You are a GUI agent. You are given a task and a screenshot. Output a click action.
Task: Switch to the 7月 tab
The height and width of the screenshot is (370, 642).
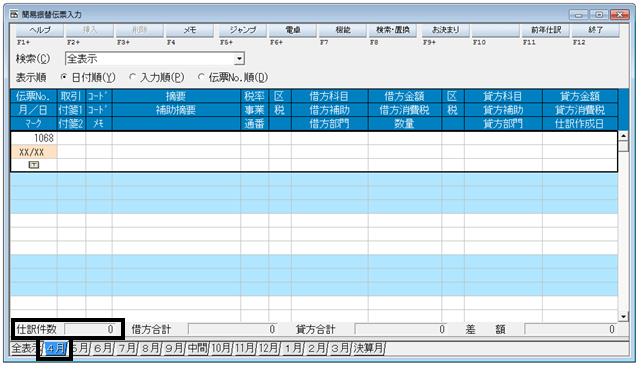(127, 349)
